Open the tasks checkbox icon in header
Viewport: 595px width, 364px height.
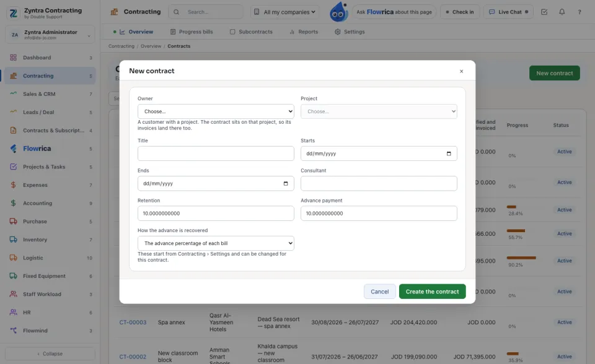tap(544, 12)
